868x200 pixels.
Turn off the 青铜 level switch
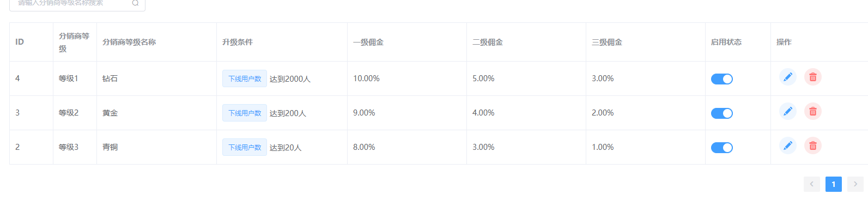tap(722, 148)
